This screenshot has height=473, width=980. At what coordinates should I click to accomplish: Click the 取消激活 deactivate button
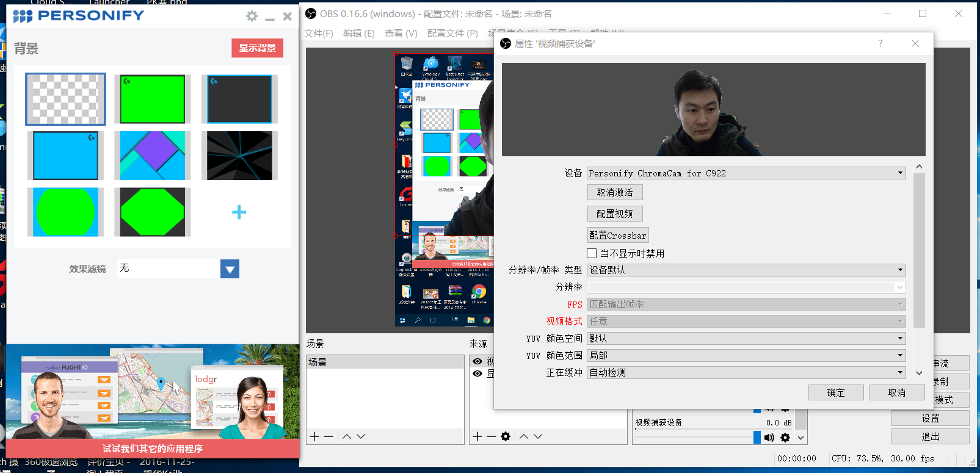615,192
